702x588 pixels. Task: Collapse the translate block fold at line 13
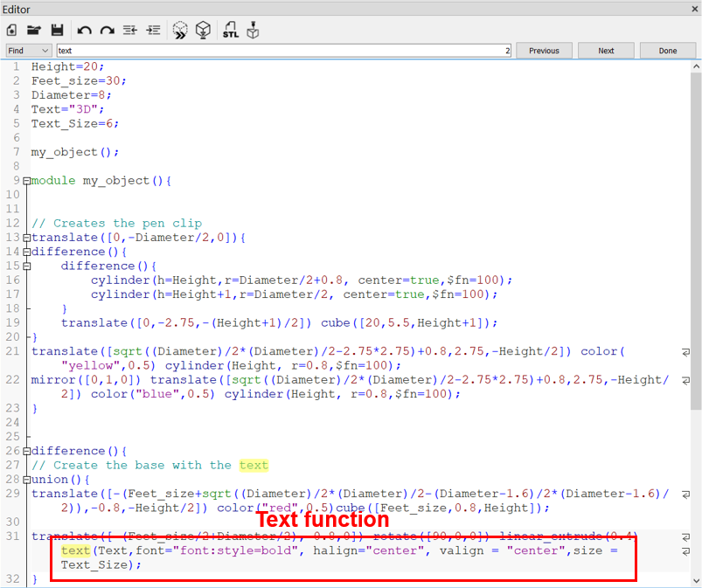(27, 238)
